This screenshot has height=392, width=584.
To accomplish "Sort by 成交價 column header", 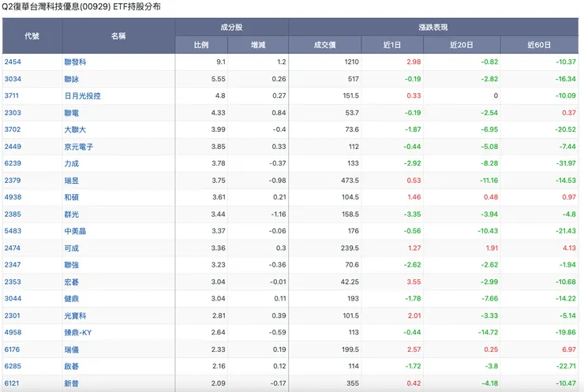I will click(325, 45).
